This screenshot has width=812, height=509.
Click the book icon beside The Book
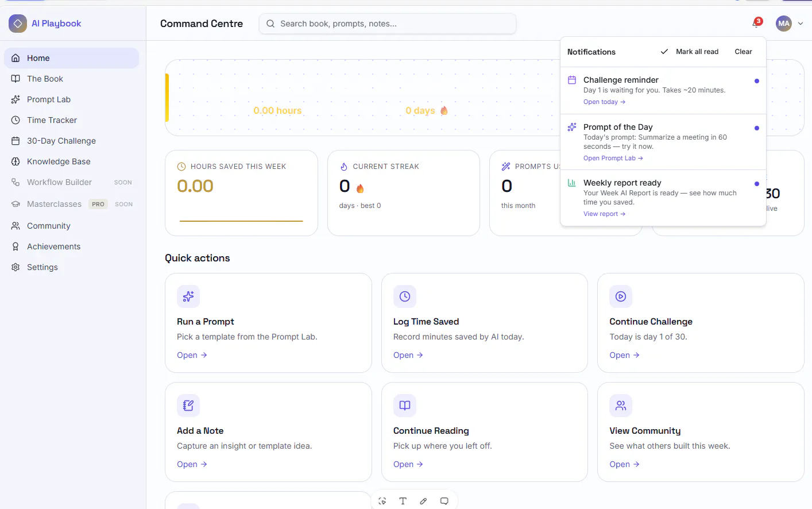point(16,79)
